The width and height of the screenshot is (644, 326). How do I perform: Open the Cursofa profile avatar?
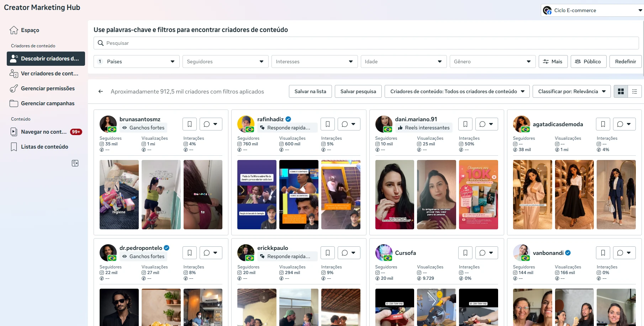[x=384, y=253]
